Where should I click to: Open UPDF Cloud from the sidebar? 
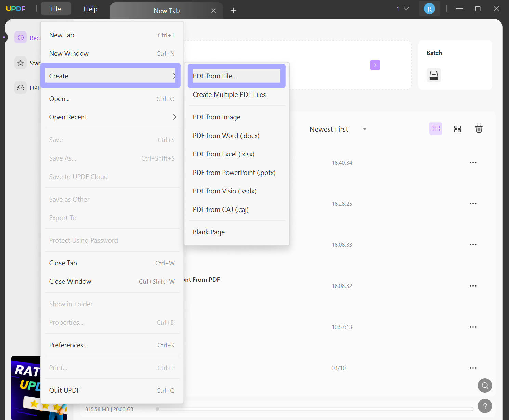21,88
